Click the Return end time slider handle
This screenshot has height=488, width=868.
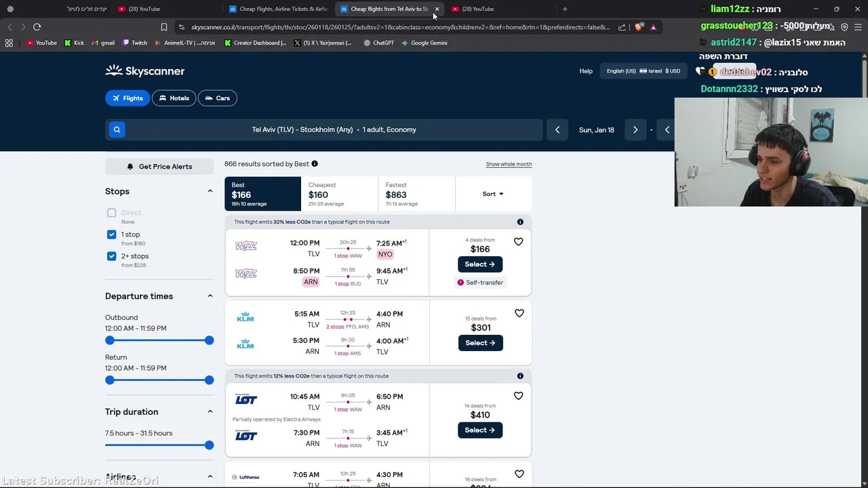click(x=209, y=380)
